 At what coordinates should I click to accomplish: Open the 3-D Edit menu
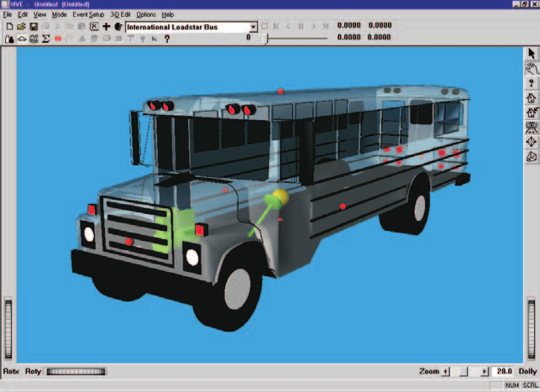120,14
